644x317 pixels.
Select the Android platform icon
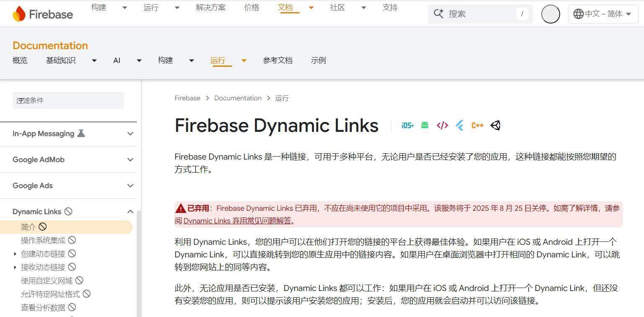[424, 125]
